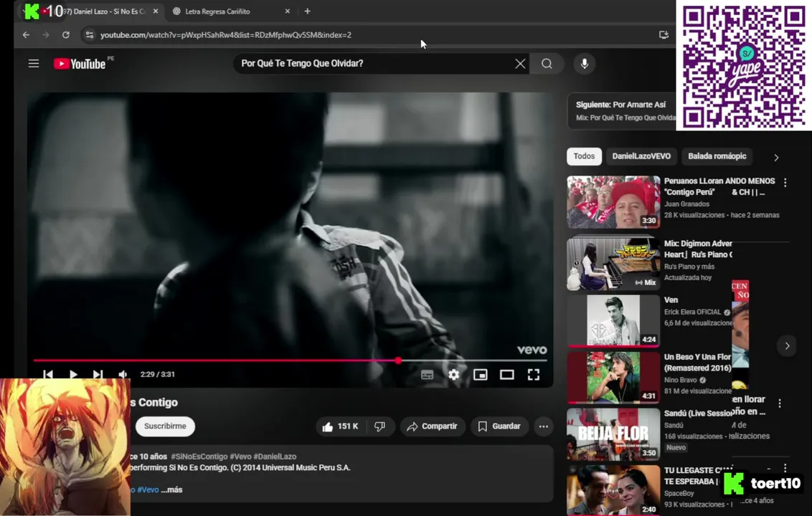Close the Daniel Lazo tab
The width and height of the screenshot is (812, 516).
coord(156,11)
